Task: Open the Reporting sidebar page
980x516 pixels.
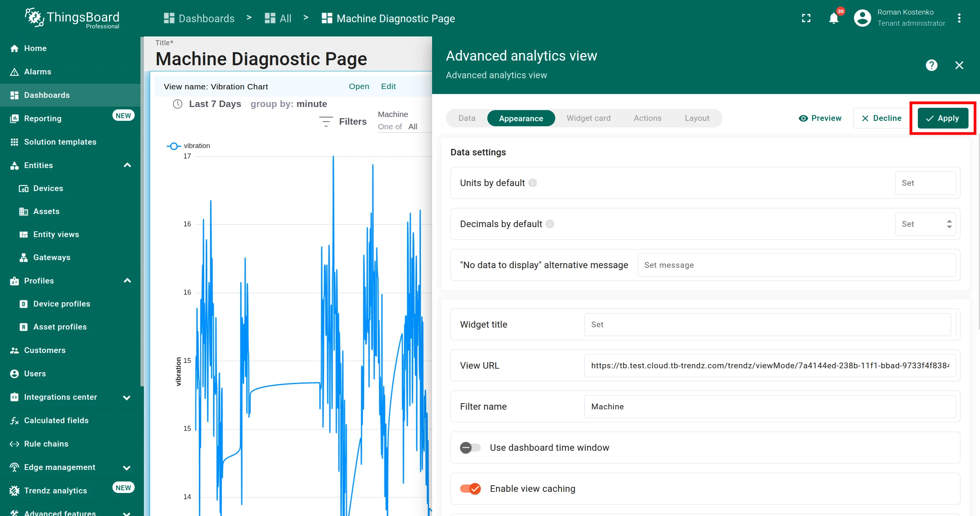Action: 70,118
